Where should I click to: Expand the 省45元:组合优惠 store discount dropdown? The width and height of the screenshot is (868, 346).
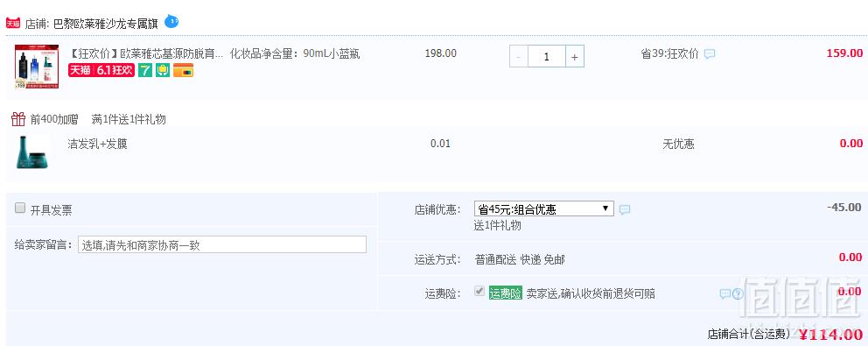tap(544, 209)
